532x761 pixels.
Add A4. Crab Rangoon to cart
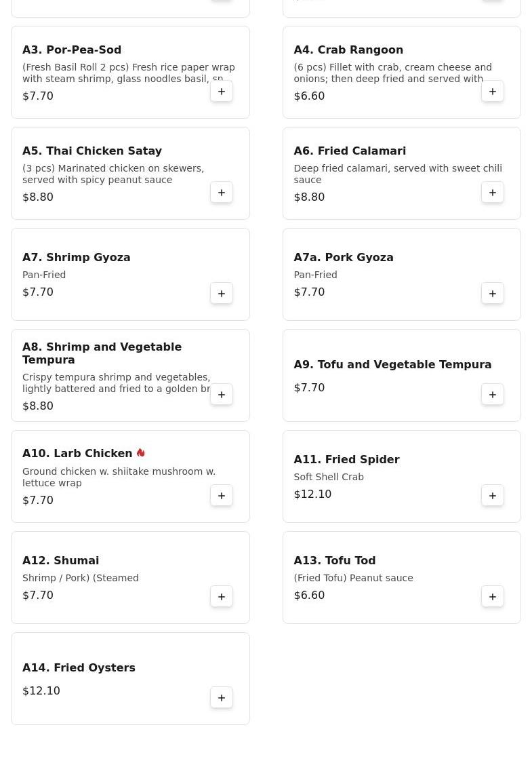point(493,92)
